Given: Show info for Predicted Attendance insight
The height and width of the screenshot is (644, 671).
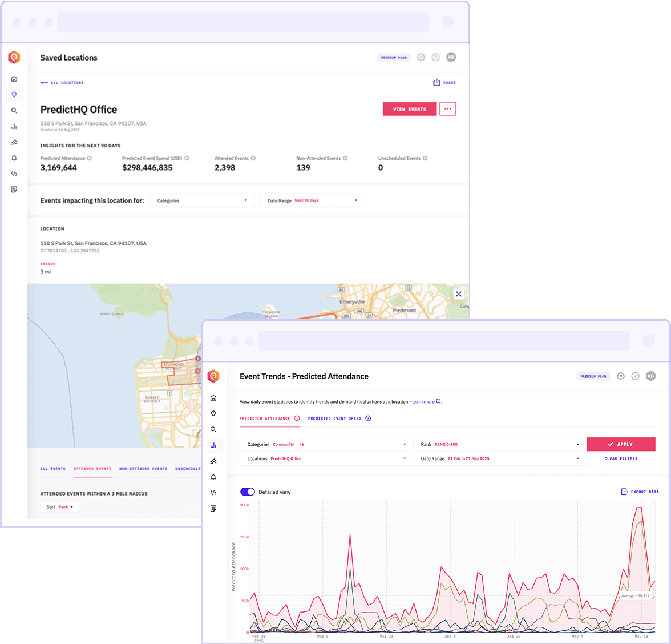Looking at the screenshot, I should click(90, 158).
